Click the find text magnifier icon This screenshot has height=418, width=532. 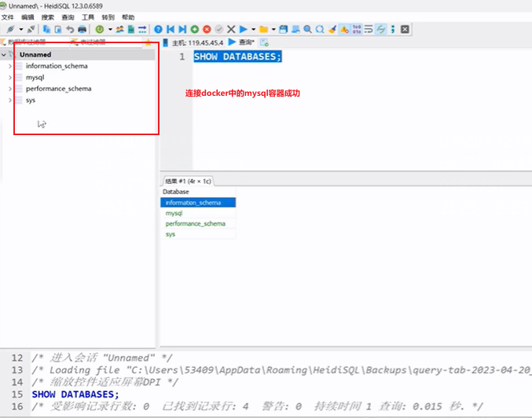[x=308, y=30]
